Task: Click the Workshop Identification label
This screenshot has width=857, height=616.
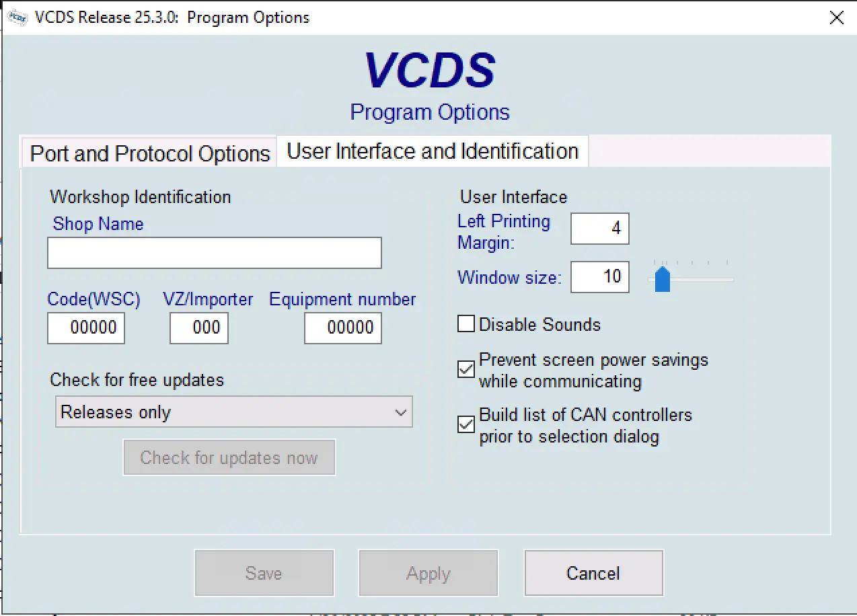Action: (x=141, y=197)
